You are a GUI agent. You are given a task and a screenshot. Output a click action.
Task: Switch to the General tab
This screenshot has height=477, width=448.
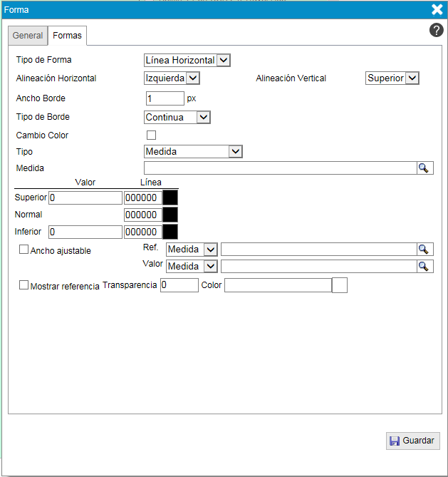[x=28, y=36]
